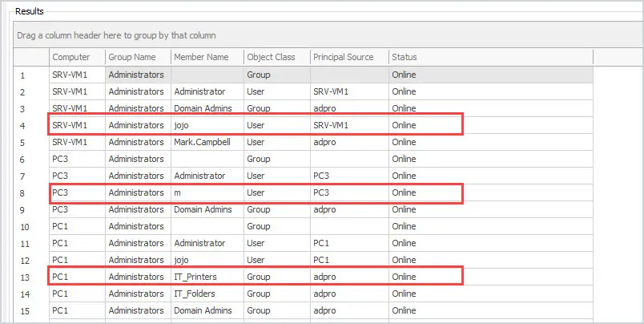This screenshot has width=644, height=324.
Task: Select the IT_Folders member cell
Action: tap(207, 294)
